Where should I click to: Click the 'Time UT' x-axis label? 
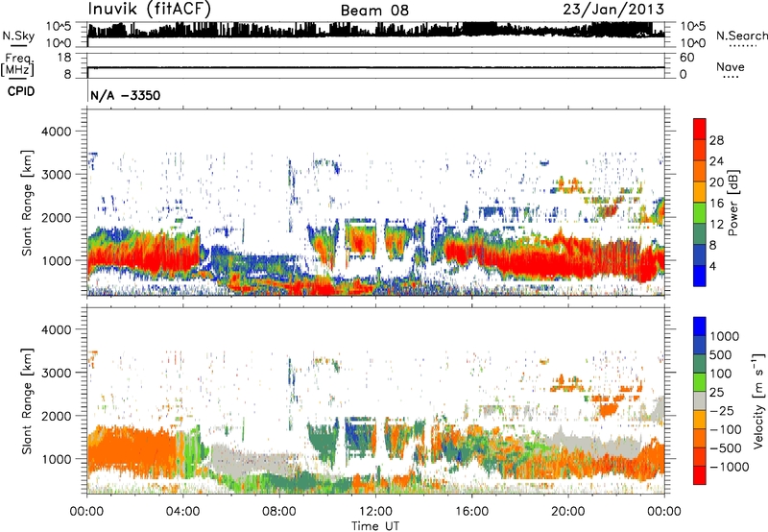pyautogui.click(x=375, y=525)
